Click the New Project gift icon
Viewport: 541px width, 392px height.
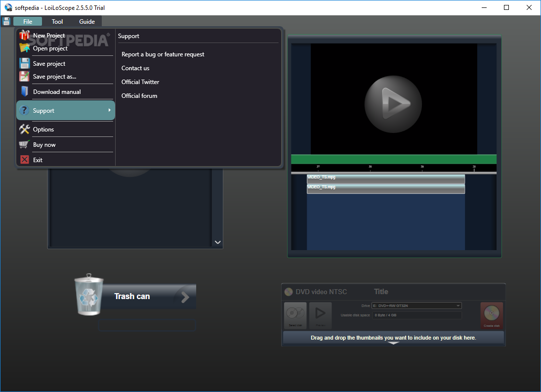click(25, 35)
